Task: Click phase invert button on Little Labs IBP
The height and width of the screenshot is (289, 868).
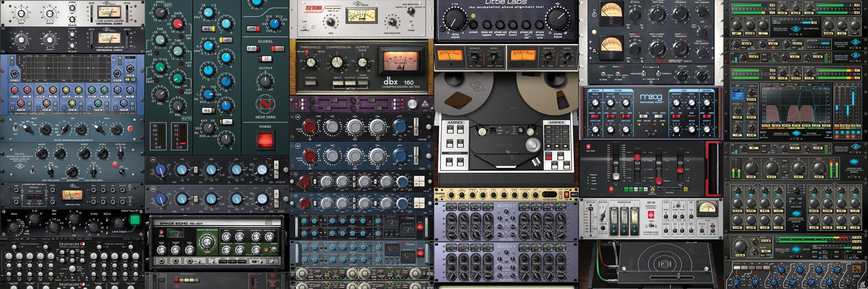Action: tap(513, 24)
